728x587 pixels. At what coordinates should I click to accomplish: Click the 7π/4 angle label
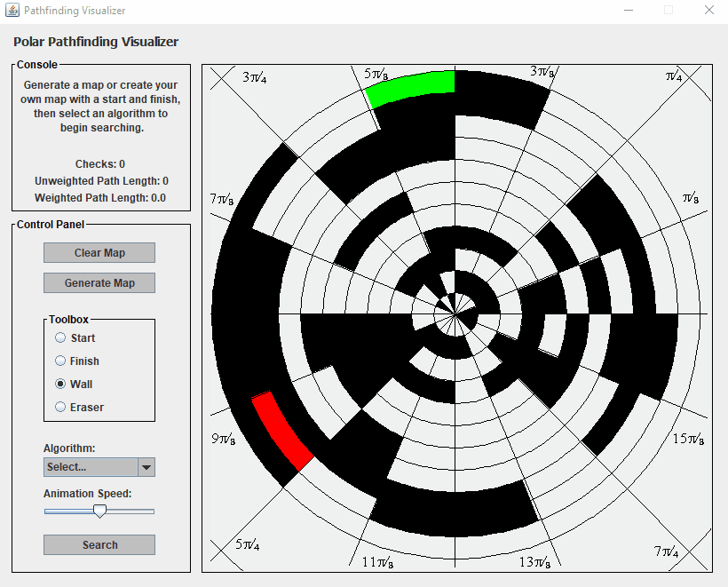666,551
